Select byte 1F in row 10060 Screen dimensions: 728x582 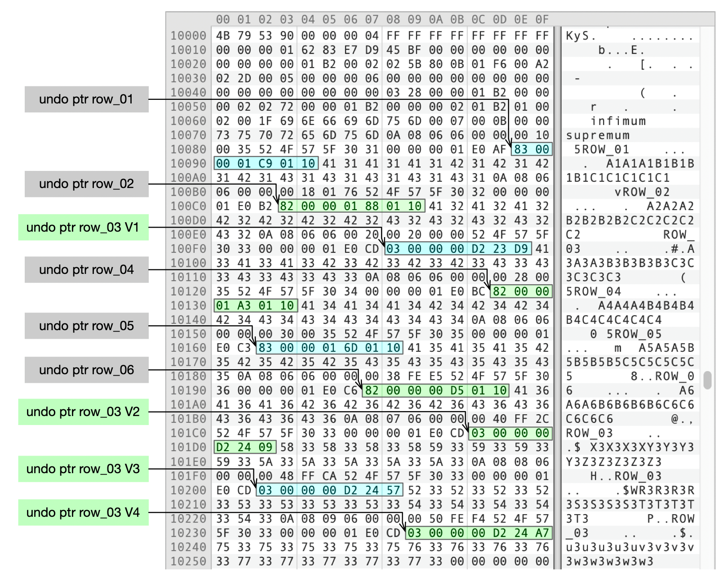click(266, 121)
